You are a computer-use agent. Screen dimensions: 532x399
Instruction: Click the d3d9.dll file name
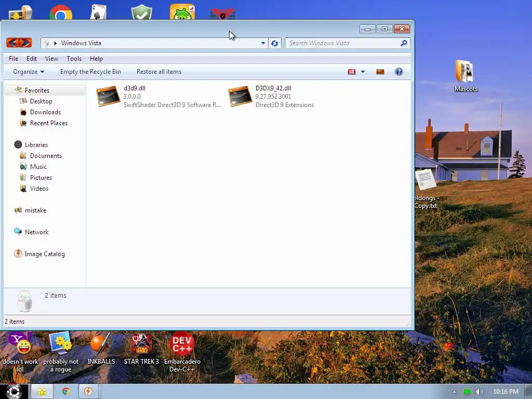(135, 88)
